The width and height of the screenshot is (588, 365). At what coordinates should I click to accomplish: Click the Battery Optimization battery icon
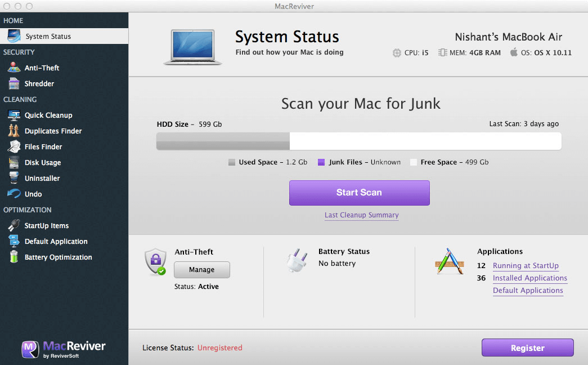pos(14,257)
